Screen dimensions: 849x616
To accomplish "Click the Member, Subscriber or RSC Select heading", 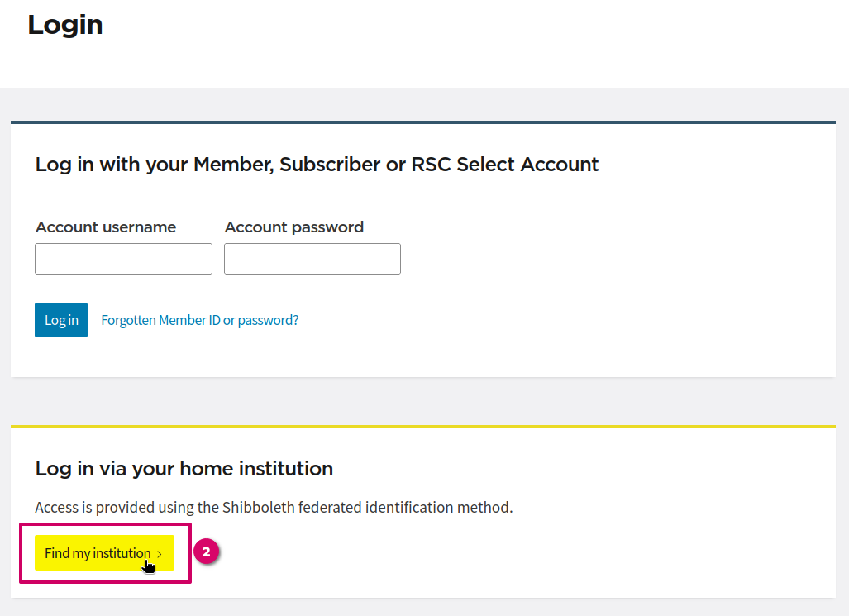I will [x=317, y=165].
